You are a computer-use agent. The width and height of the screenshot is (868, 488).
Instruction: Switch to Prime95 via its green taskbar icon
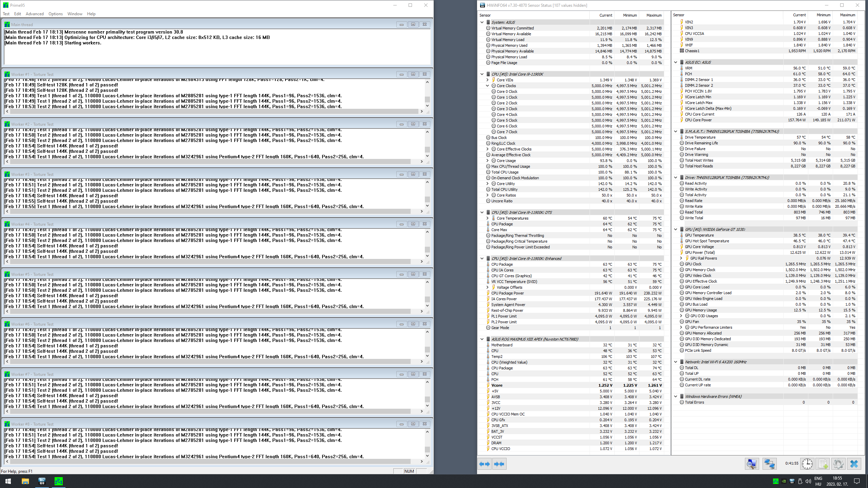tap(59, 481)
